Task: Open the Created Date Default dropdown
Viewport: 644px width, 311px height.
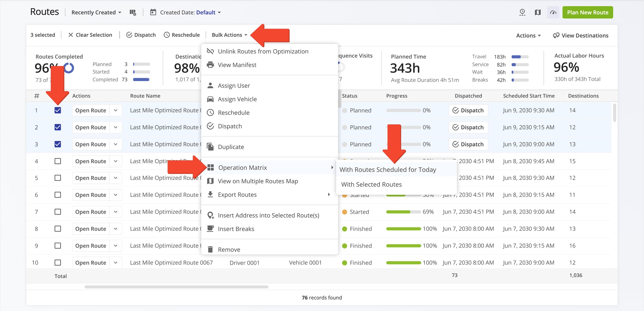Action: pos(208,13)
